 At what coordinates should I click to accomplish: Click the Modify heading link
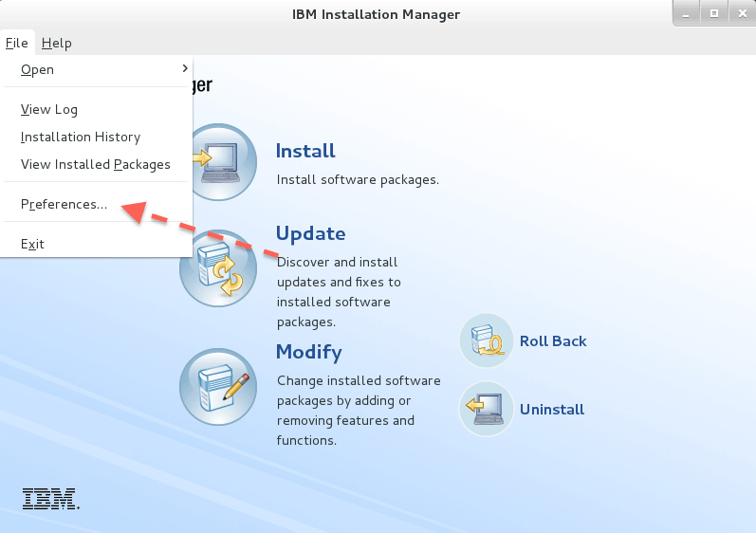[309, 352]
